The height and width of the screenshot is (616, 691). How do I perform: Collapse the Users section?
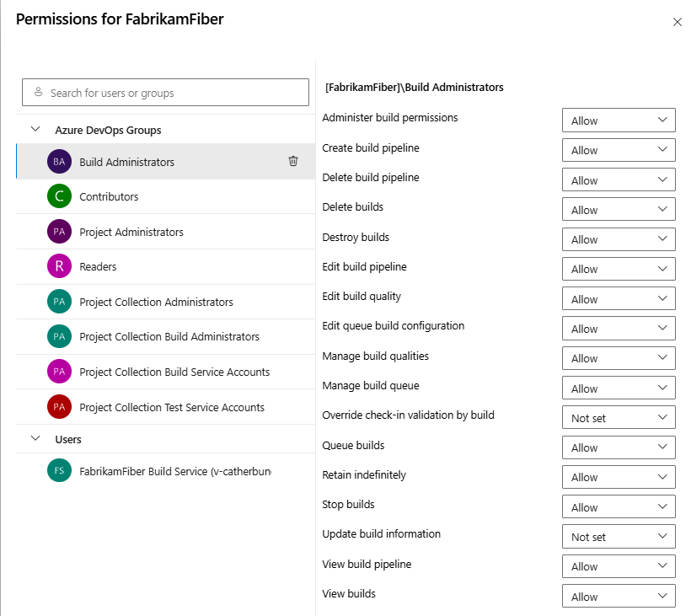tap(35, 438)
